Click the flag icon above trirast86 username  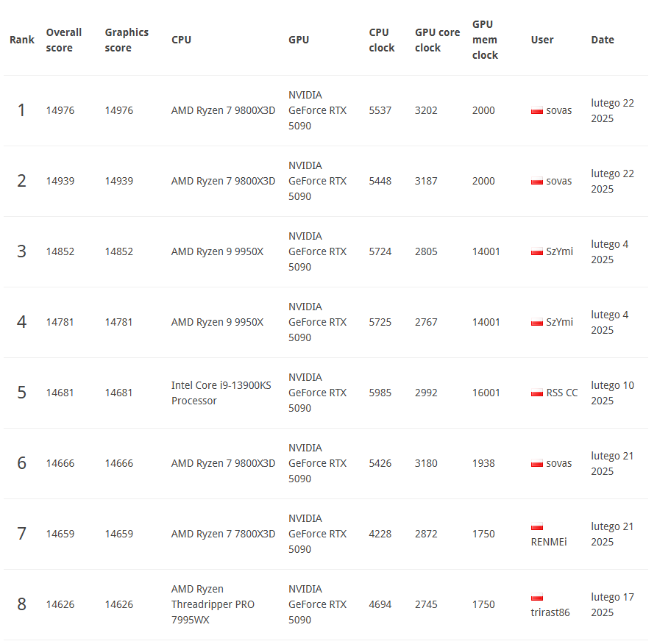click(x=536, y=597)
